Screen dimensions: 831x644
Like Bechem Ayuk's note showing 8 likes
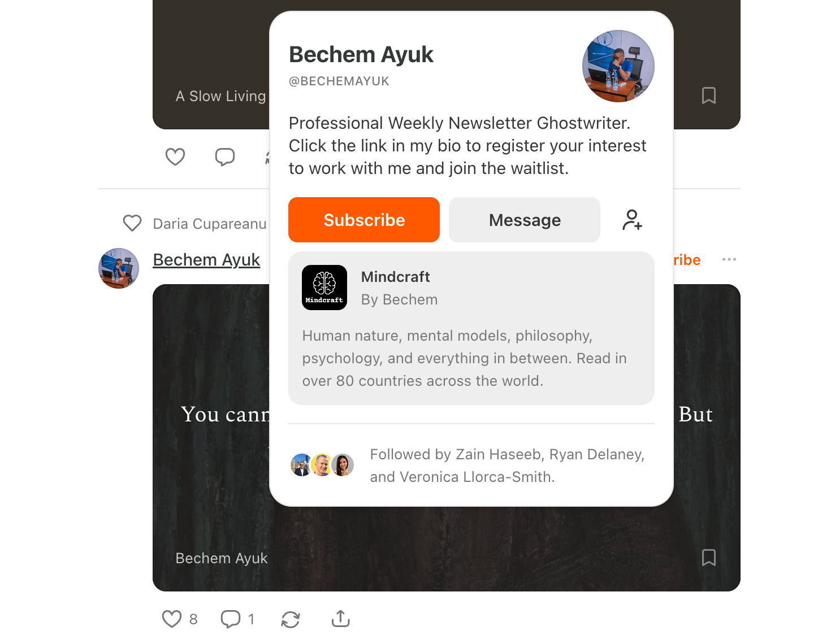click(172, 619)
